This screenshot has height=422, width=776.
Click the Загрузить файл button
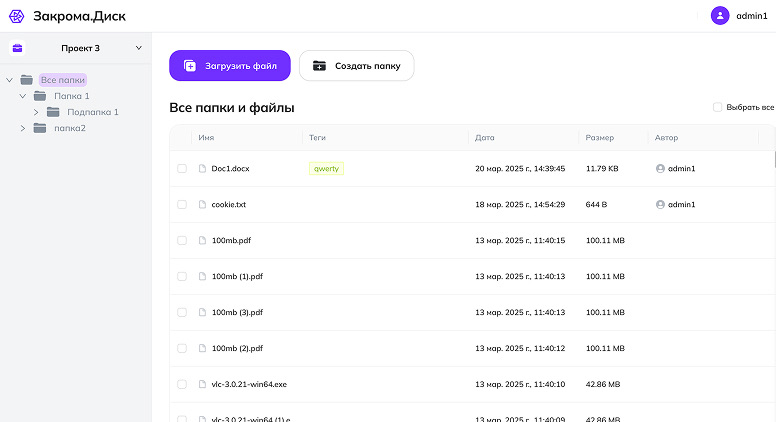click(x=230, y=65)
